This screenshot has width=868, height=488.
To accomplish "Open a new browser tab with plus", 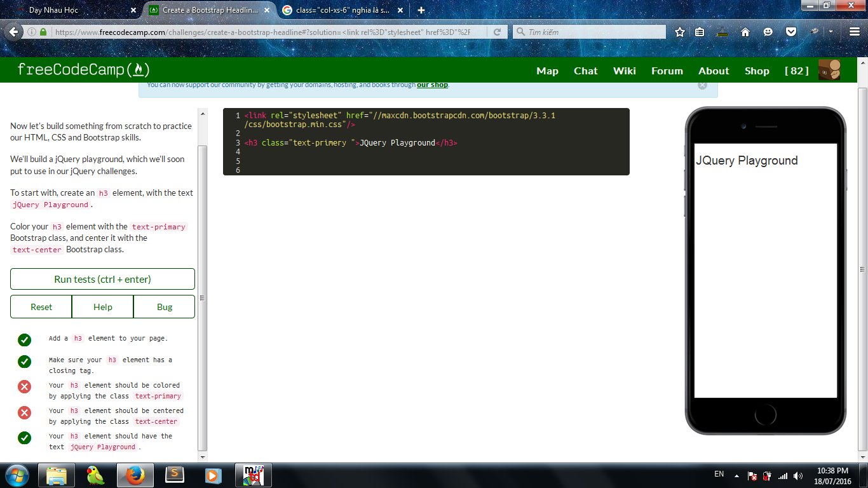I will (421, 10).
